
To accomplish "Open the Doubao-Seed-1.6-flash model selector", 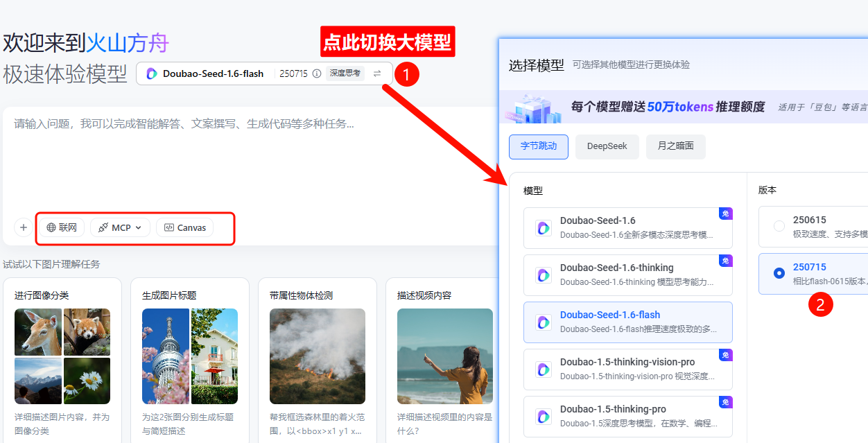I will (x=264, y=73).
